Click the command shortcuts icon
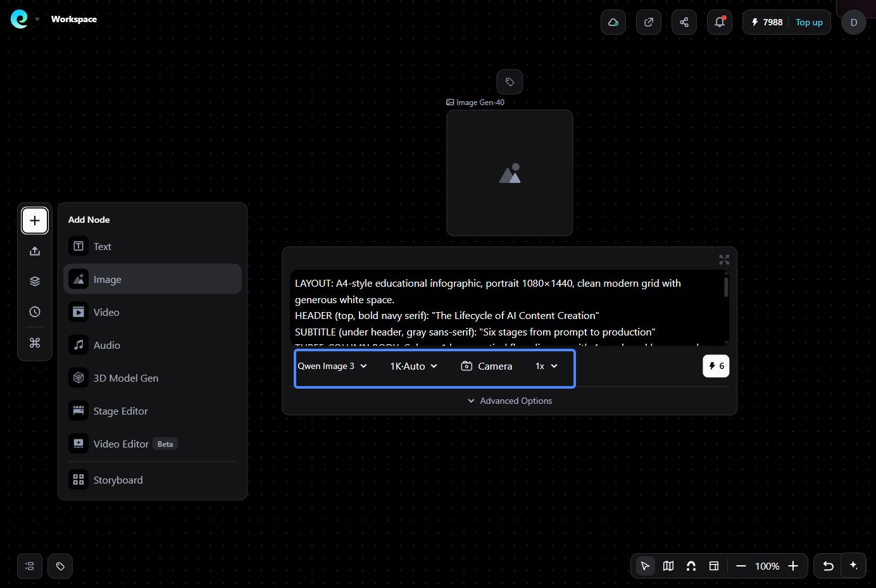 pos(35,342)
